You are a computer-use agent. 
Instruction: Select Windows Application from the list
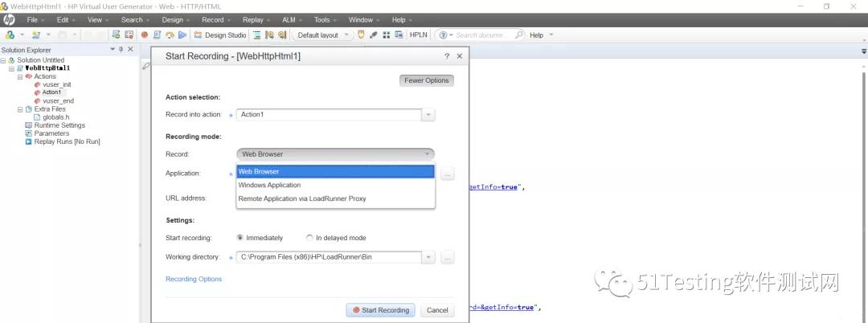tap(269, 185)
